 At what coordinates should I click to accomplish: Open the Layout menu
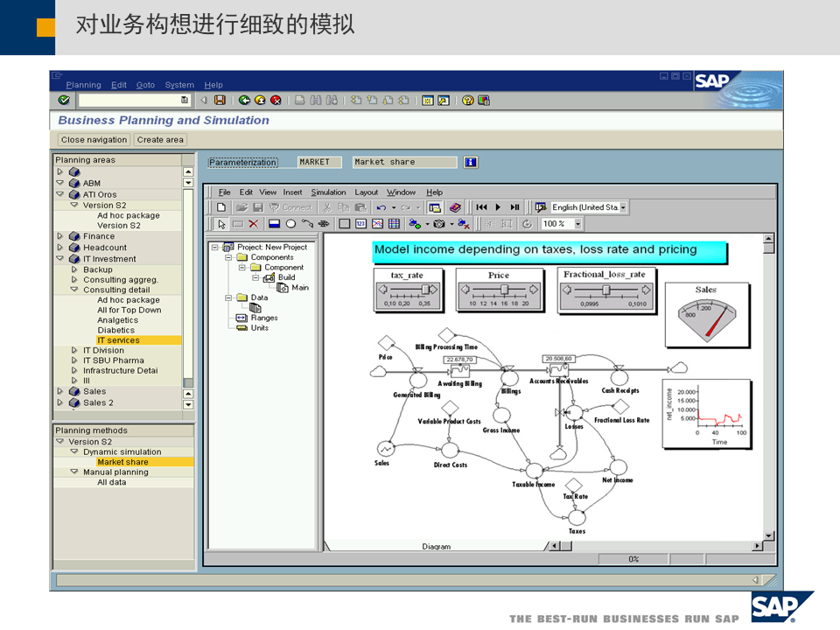click(x=366, y=192)
